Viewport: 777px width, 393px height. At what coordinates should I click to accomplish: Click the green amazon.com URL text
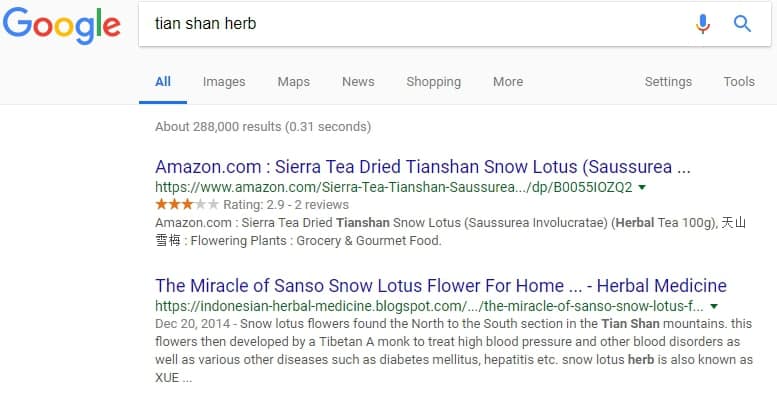click(393, 187)
